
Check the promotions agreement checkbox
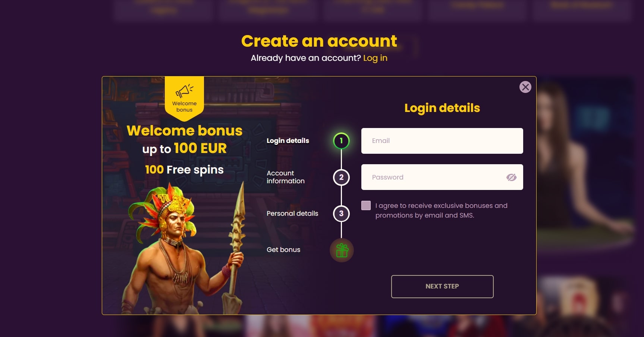click(x=366, y=205)
